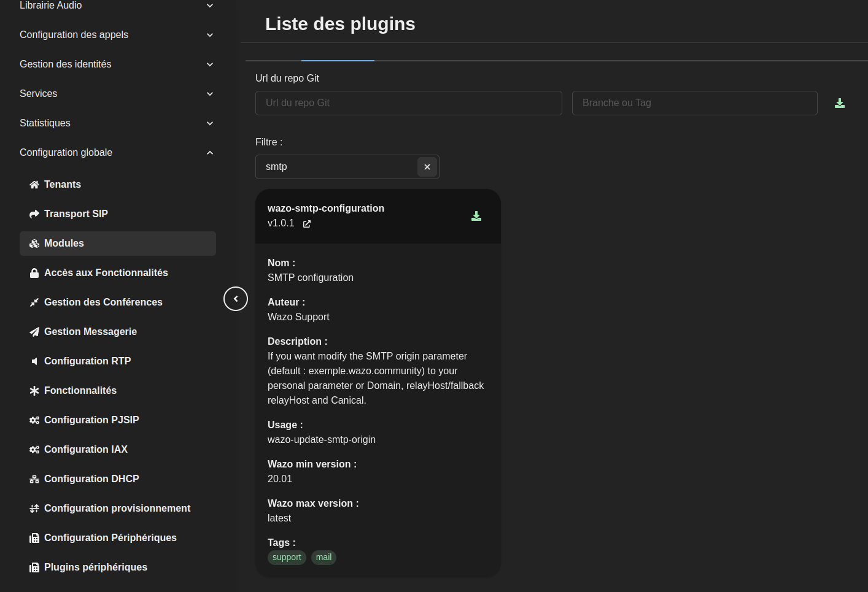Collapse the Configuration globale section
868x592 pixels.
click(x=210, y=153)
